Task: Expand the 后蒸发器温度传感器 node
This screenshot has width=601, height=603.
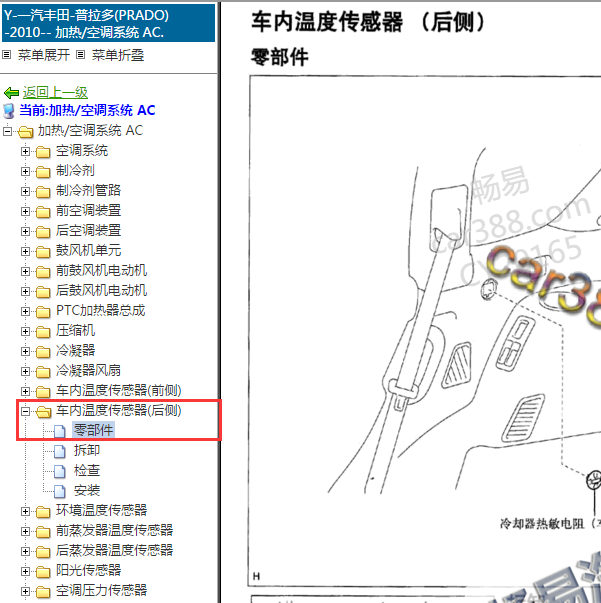Action: pyautogui.click(x=25, y=551)
